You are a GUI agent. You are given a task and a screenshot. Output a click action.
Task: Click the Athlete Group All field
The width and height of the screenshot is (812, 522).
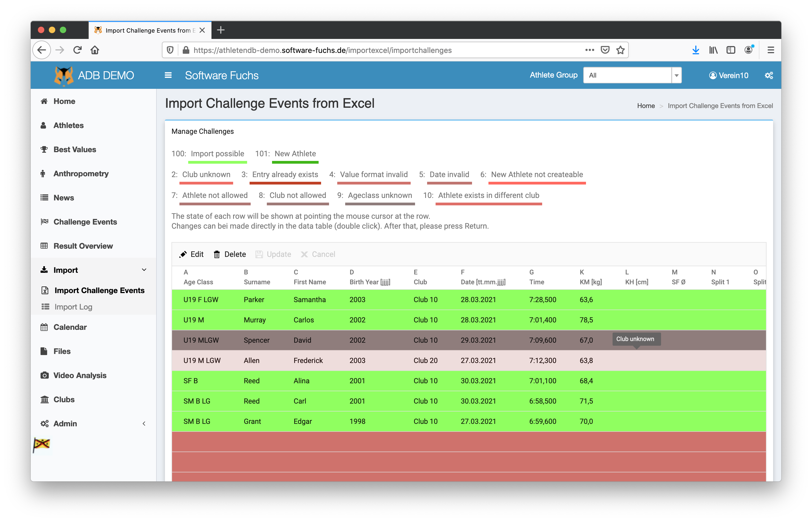tap(627, 75)
